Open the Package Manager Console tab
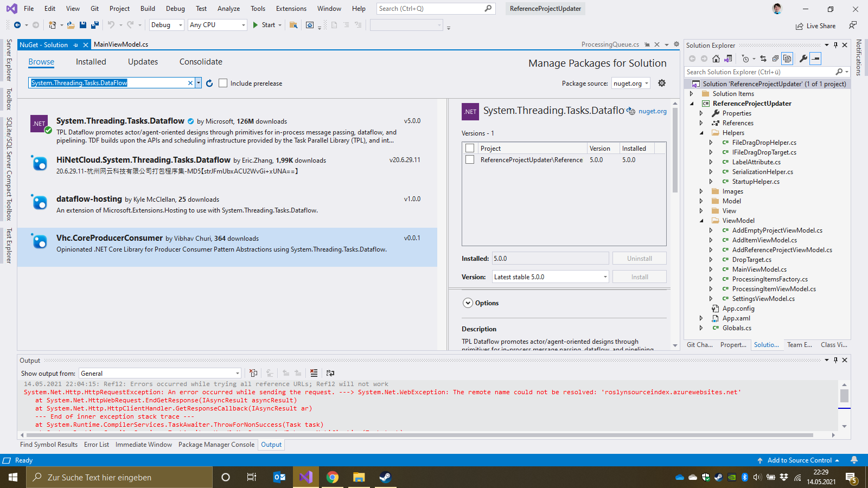This screenshot has width=868, height=488. point(216,445)
